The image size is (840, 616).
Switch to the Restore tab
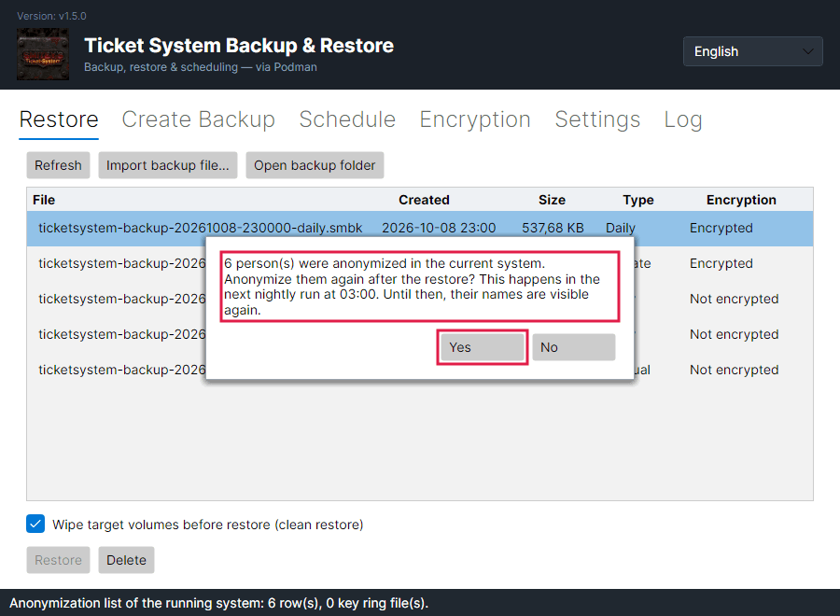[59, 119]
